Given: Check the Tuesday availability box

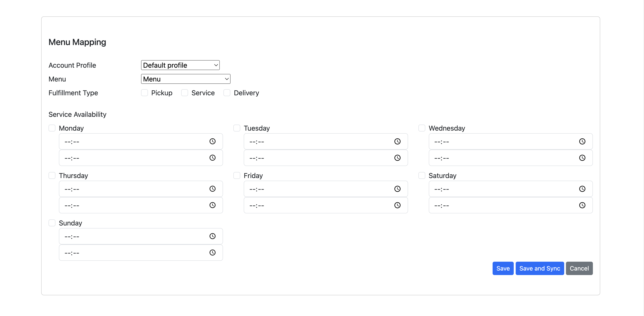Looking at the screenshot, I should 237,128.
